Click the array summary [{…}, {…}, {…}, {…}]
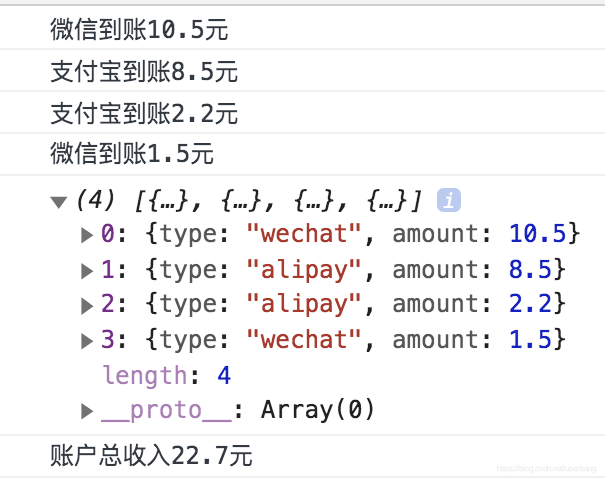The width and height of the screenshot is (605, 482). (x=278, y=201)
